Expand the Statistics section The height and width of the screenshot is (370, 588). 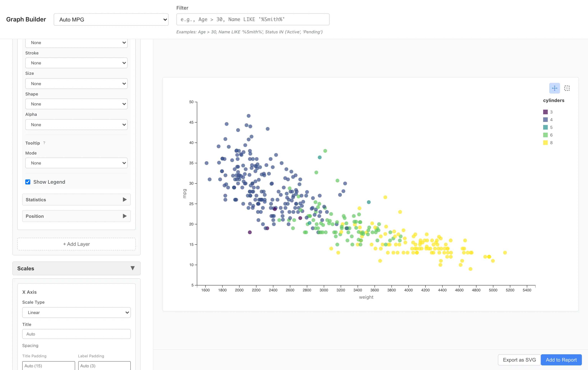pyautogui.click(x=76, y=200)
